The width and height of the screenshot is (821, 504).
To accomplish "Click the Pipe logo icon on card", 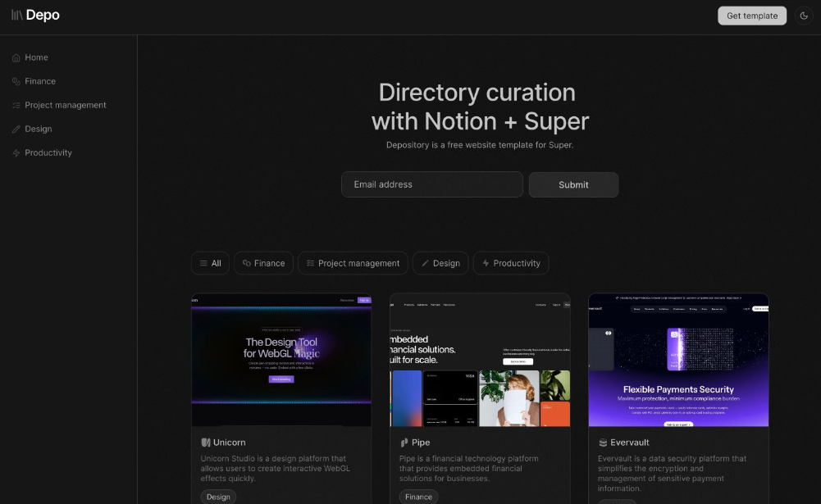I will (404, 443).
